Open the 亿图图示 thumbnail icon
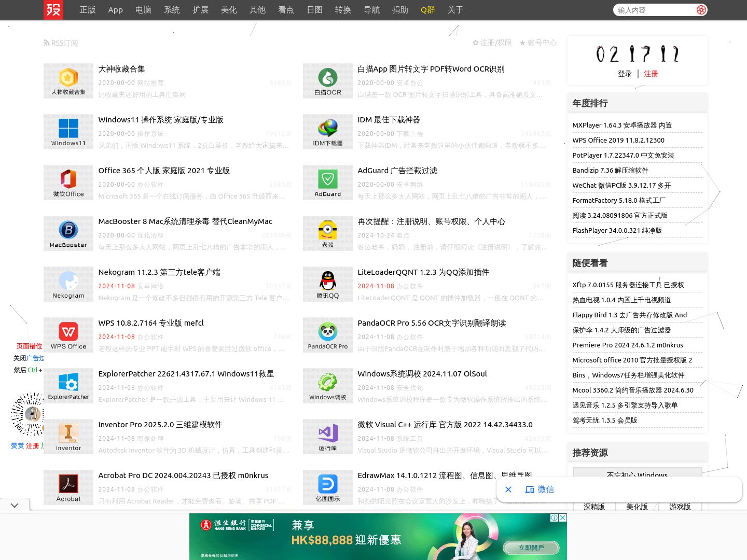The height and width of the screenshot is (560, 747). click(x=328, y=487)
